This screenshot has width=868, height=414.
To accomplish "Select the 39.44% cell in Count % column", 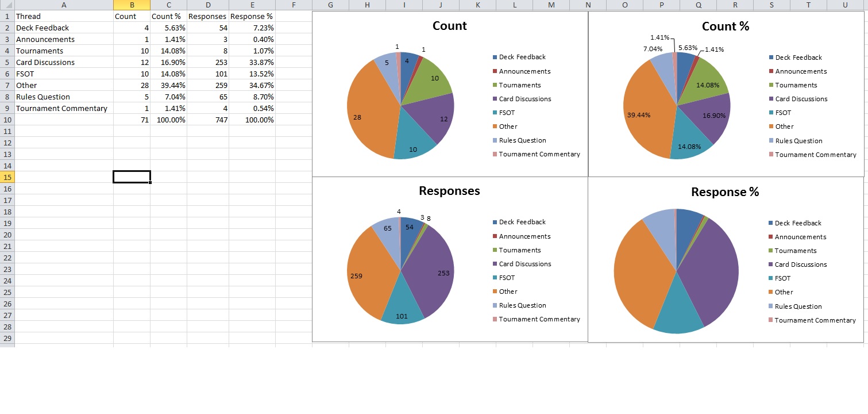I will pyautogui.click(x=169, y=85).
